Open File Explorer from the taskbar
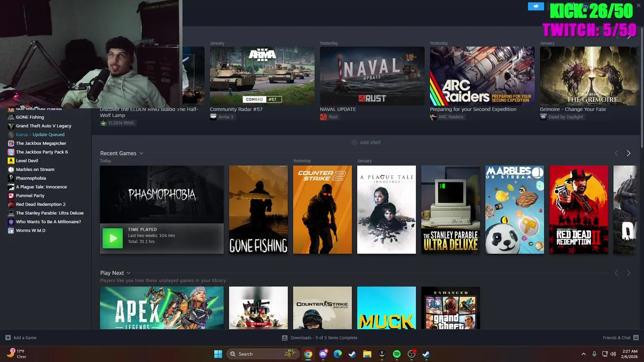644x362 pixels. click(367, 354)
